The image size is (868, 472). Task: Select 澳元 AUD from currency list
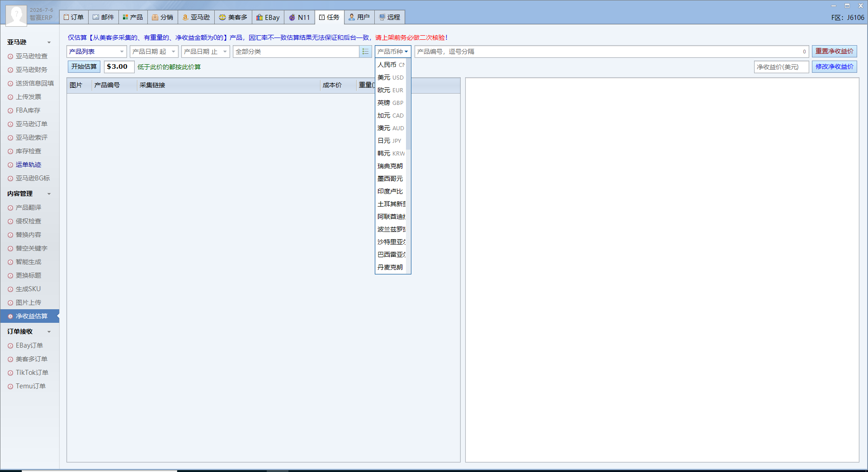coord(391,128)
